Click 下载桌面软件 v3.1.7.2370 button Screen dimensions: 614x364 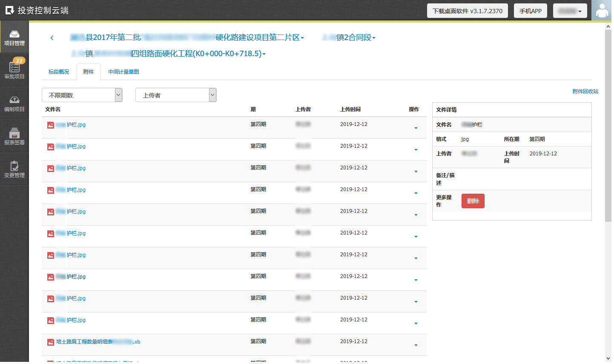(x=468, y=11)
